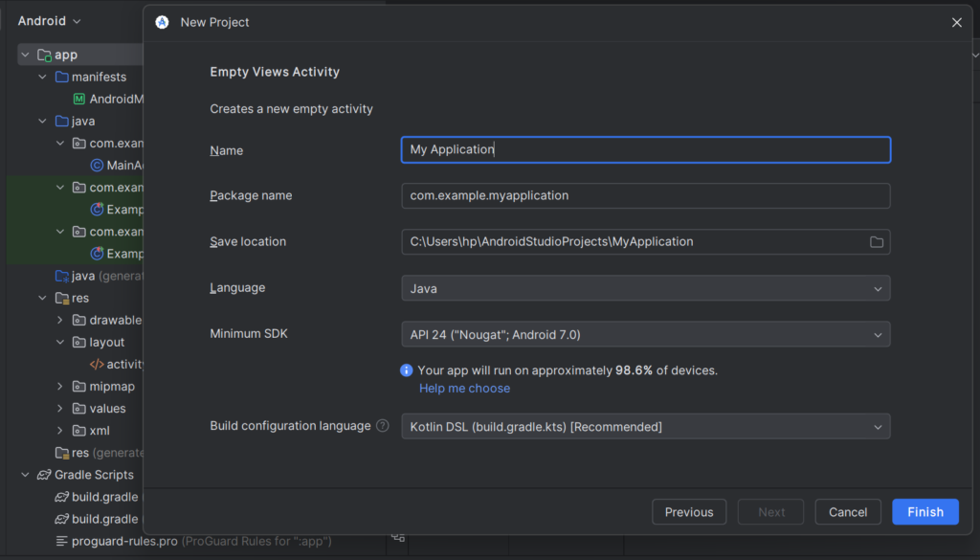Collapse the layout folder
This screenshot has height=560, width=980.
point(60,343)
